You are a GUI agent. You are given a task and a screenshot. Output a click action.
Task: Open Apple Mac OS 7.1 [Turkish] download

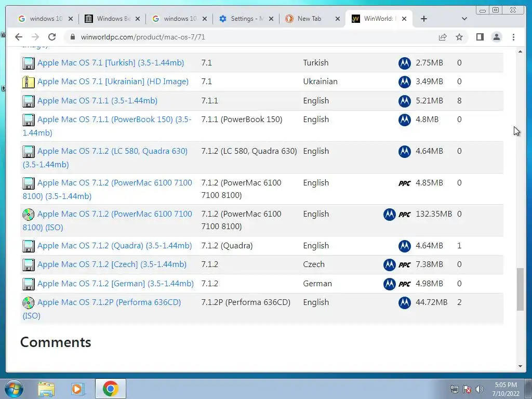coord(111,63)
